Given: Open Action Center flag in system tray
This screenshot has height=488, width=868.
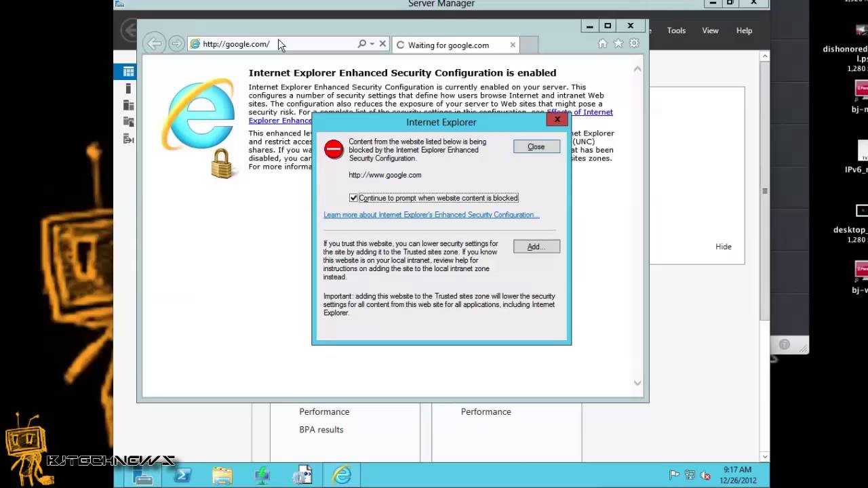Looking at the screenshot, I should (x=674, y=475).
